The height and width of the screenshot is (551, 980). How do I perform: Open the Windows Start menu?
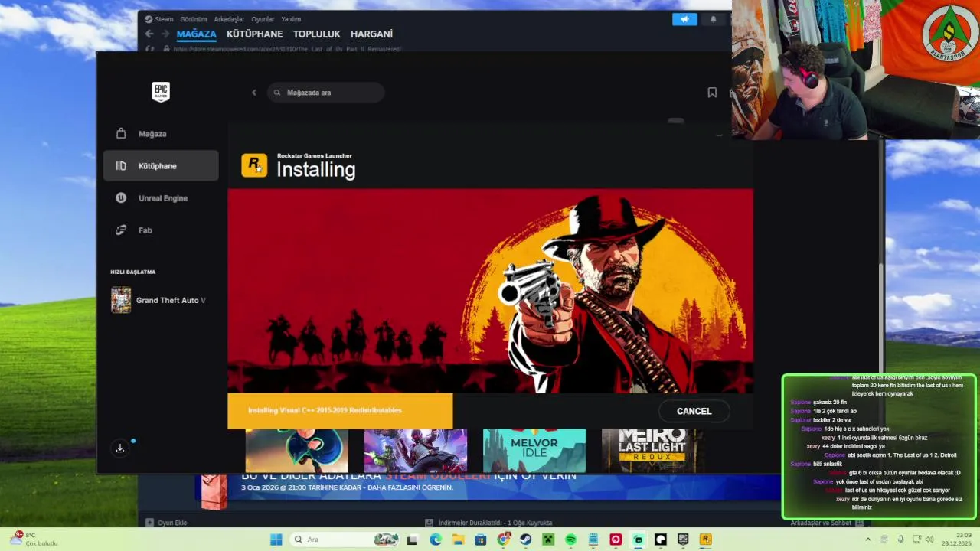pos(276,540)
